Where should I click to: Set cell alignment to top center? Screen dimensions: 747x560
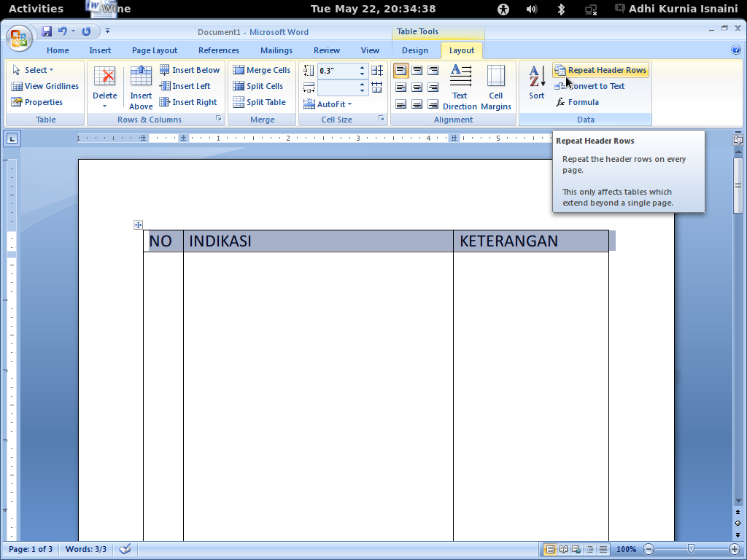(x=417, y=71)
